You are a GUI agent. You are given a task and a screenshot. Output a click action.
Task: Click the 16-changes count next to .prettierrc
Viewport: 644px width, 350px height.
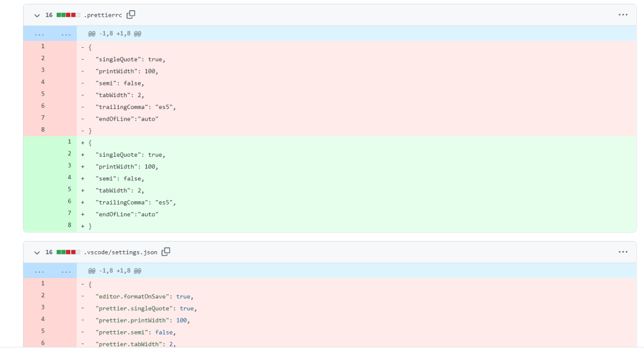click(x=49, y=15)
